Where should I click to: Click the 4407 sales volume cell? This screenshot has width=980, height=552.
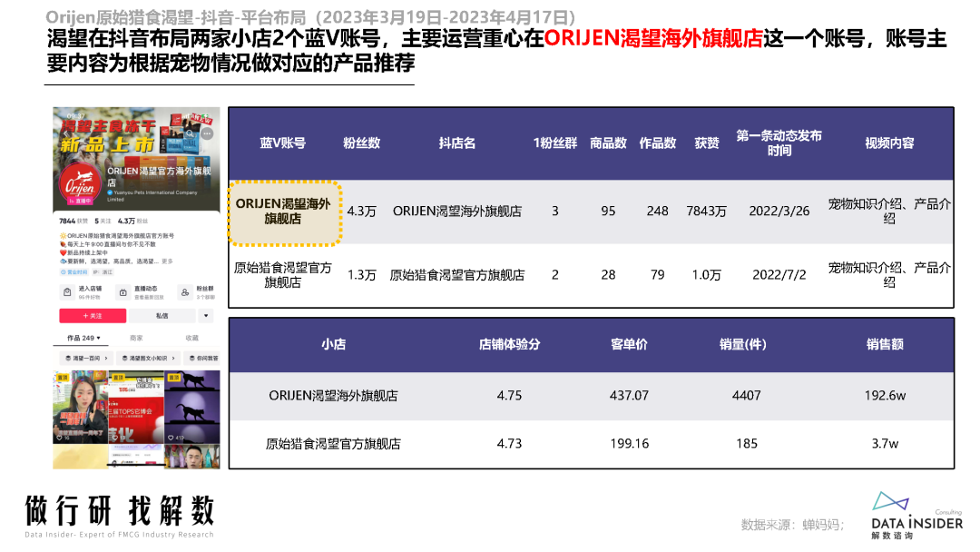[x=746, y=396]
